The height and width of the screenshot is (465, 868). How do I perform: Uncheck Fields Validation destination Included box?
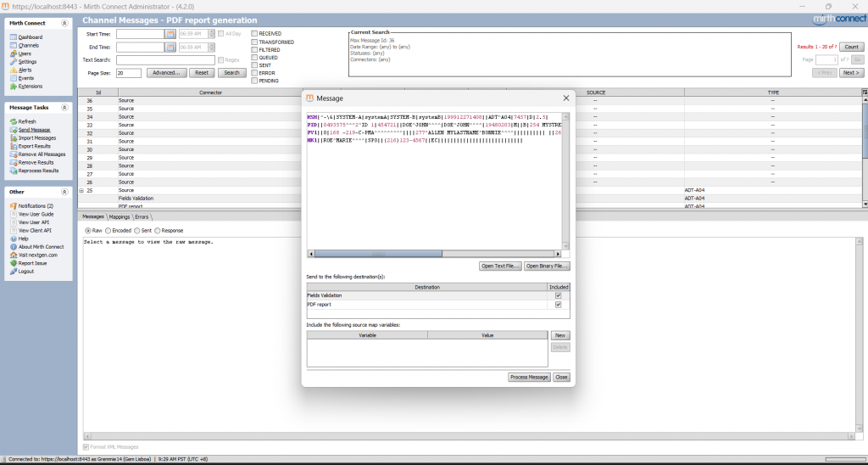pos(558,296)
